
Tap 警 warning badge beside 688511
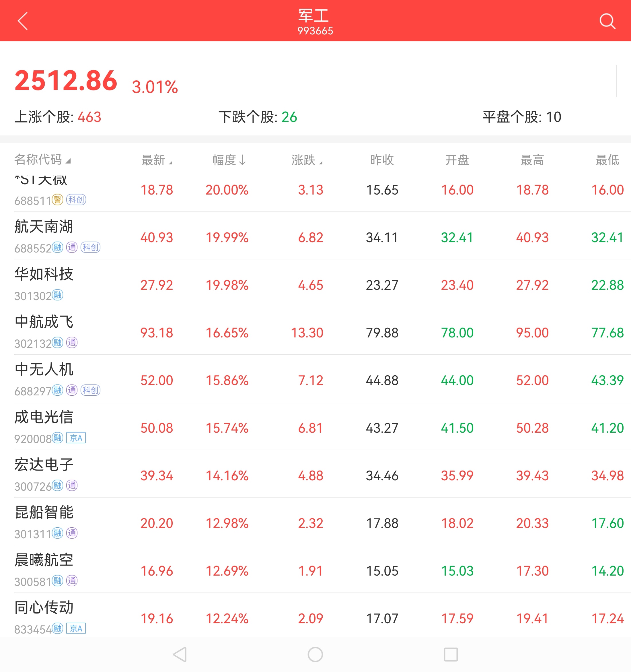pyautogui.click(x=58, y=200)
